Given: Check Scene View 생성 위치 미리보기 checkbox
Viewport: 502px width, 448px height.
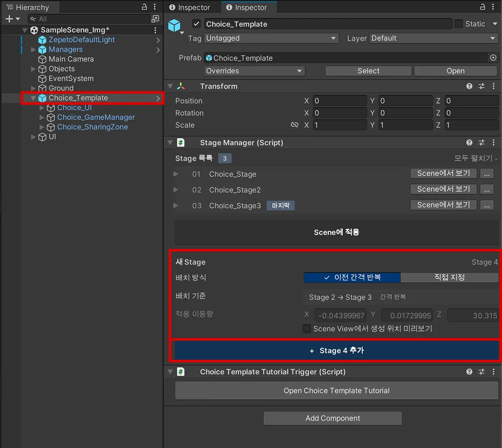Looking at the screenshot, I should tap(307, 329).
